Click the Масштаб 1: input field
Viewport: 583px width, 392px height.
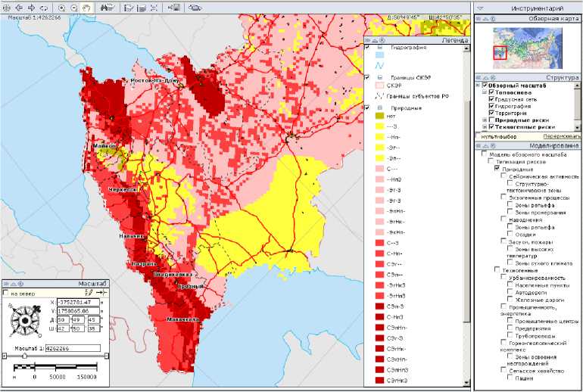click(73, 349)
